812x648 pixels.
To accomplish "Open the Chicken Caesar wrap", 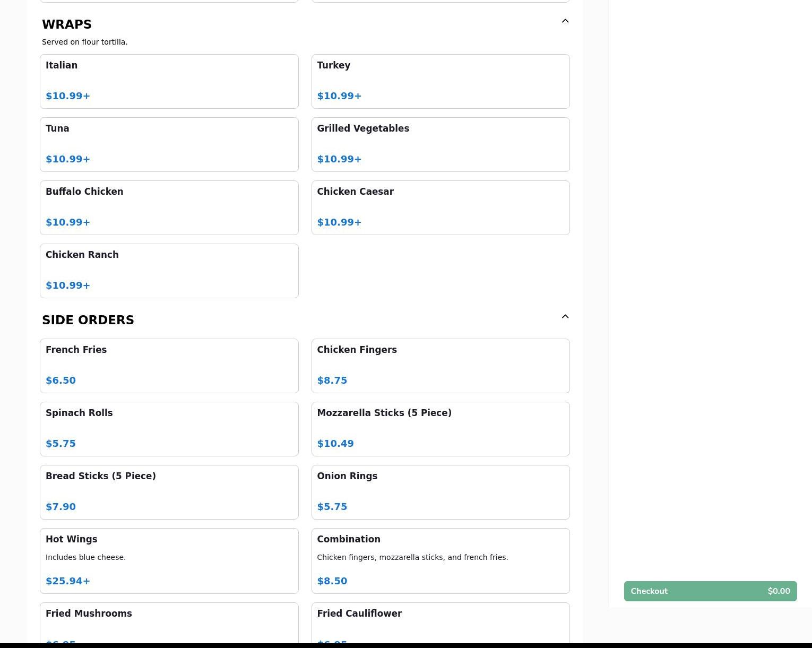I will (440, 208).
